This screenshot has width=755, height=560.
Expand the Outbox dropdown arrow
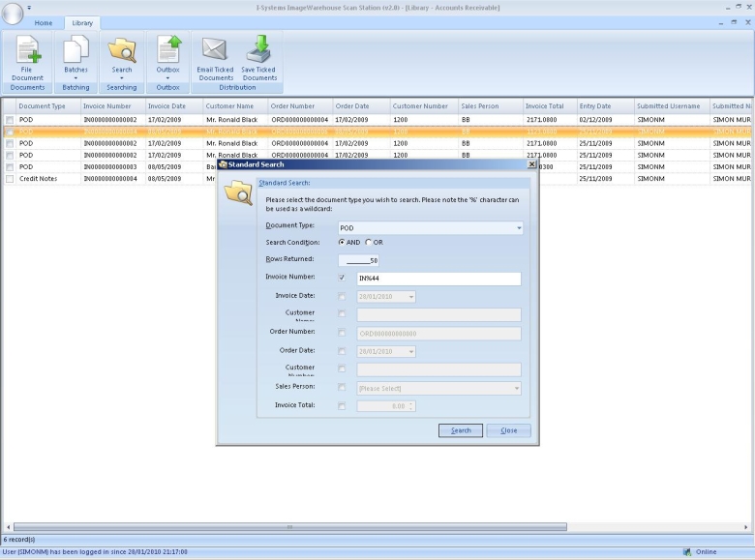(168, 78)
